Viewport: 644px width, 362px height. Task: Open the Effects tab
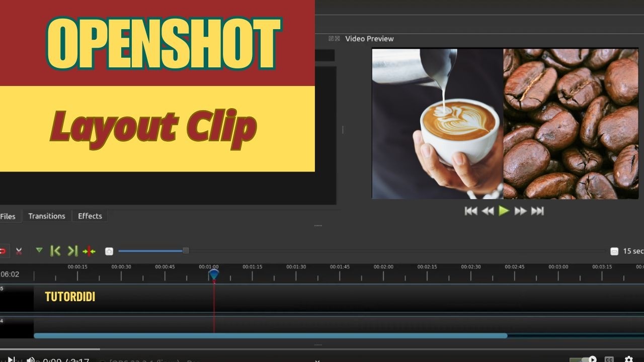[x=90, y=216]
